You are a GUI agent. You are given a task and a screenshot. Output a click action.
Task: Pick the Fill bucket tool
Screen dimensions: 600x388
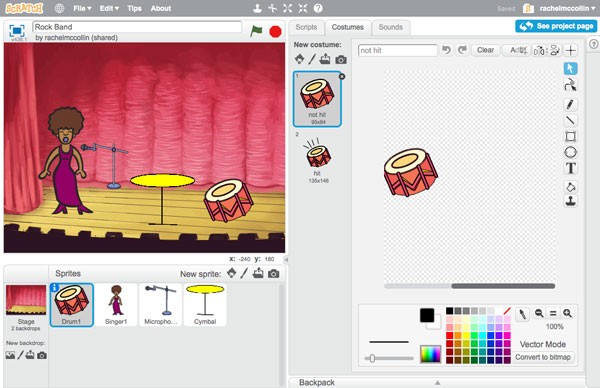click(570, 187)
